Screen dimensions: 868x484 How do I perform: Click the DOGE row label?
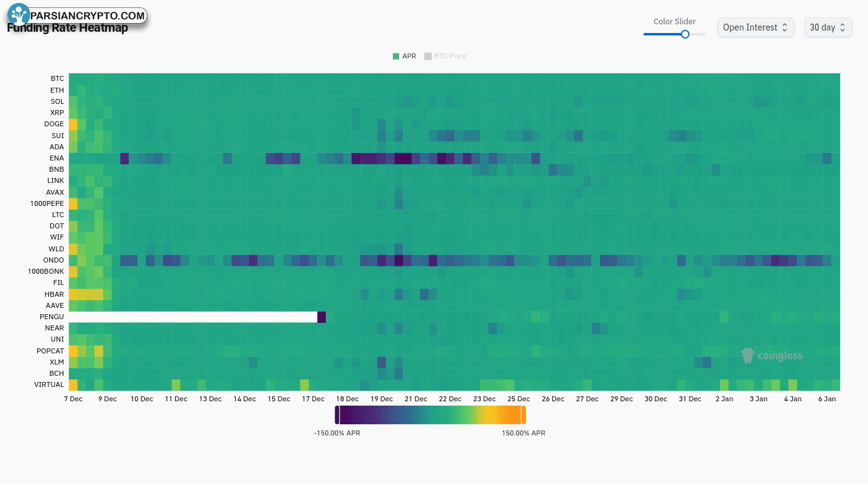pyautogui.click(x=54, y=124)
